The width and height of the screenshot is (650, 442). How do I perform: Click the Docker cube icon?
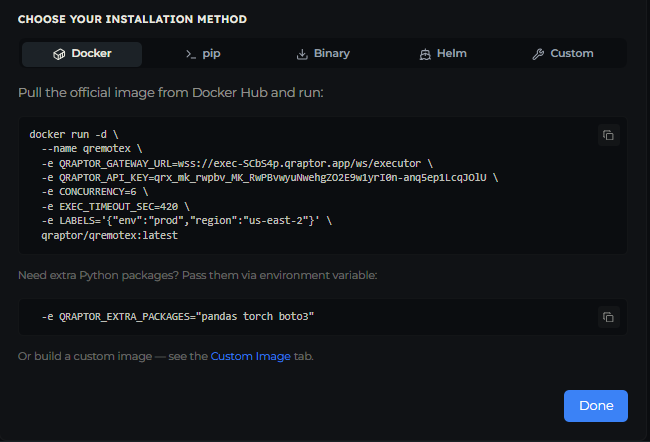tap(59, 54)
